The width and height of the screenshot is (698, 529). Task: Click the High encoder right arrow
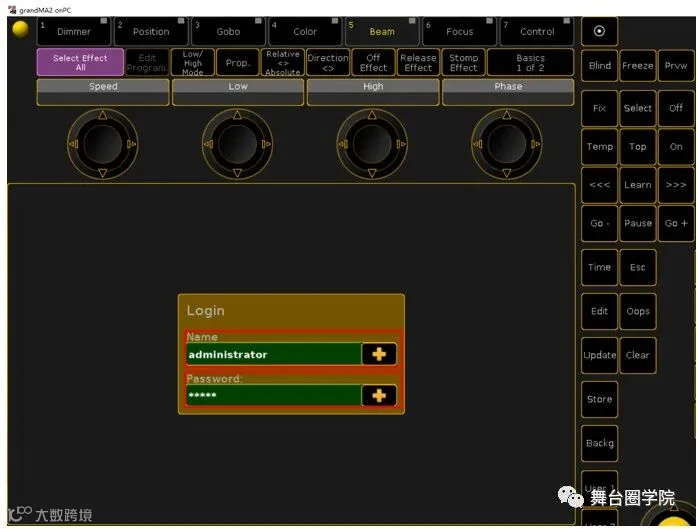coord(401,144)
